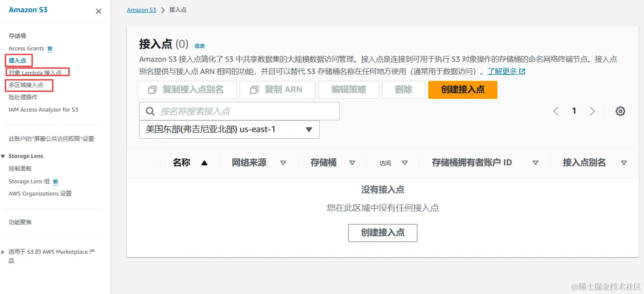Click the 接入点别名 column header
This screenshot has width=644, height=294.
click(584, 163)
